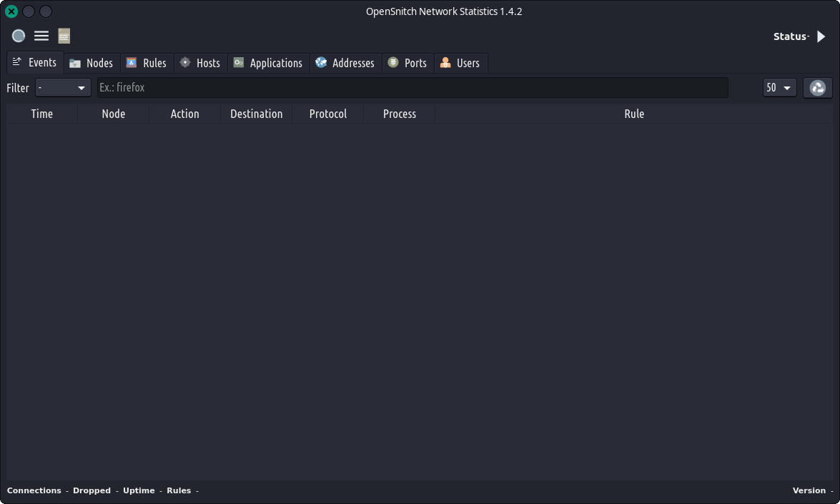840x504 pixels.
Task: Expand the Filter action dropdown
Action: coord(63,88)
